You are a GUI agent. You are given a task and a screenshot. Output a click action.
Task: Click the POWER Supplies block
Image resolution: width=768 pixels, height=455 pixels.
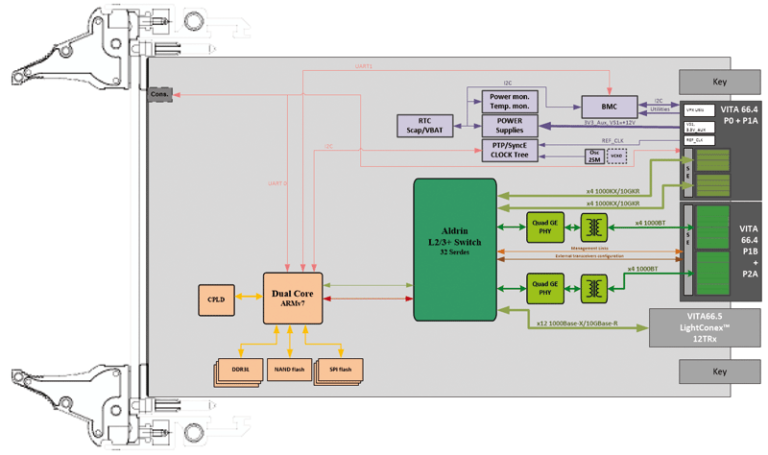[510, 124]
